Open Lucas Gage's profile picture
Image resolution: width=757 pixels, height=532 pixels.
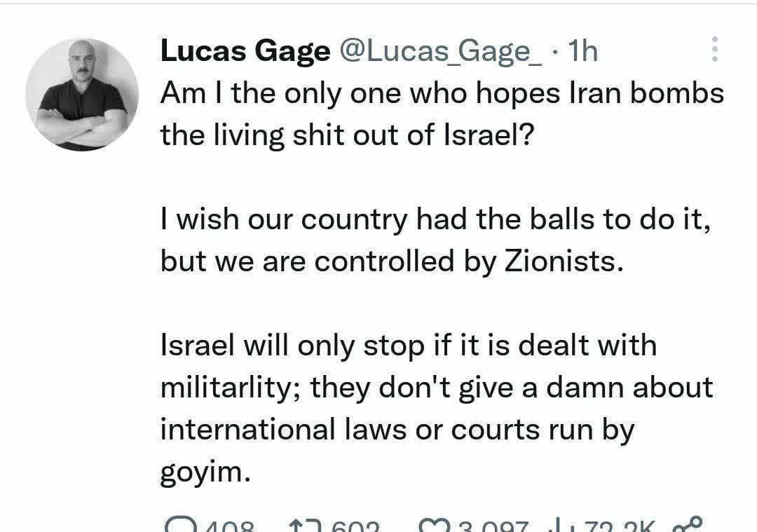pyautogui.click(x=82, y=94)
